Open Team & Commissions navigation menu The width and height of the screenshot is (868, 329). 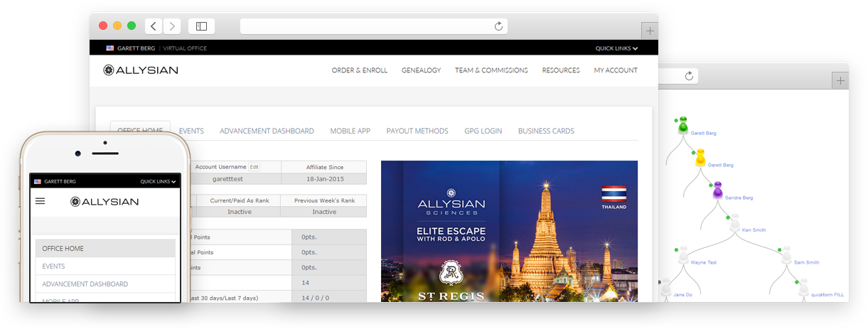tap(491, 70)
